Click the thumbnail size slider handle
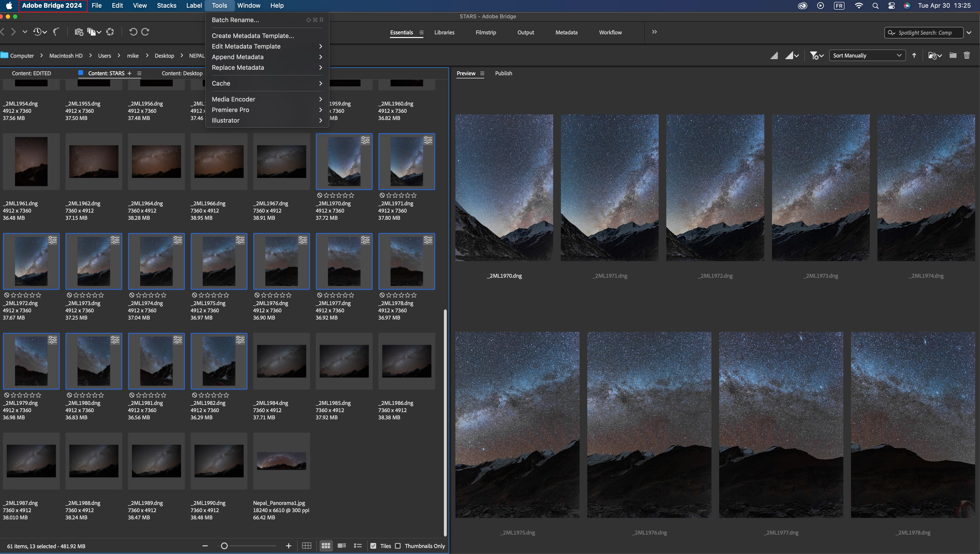The image size is (980, 554). tap(224, 546)
